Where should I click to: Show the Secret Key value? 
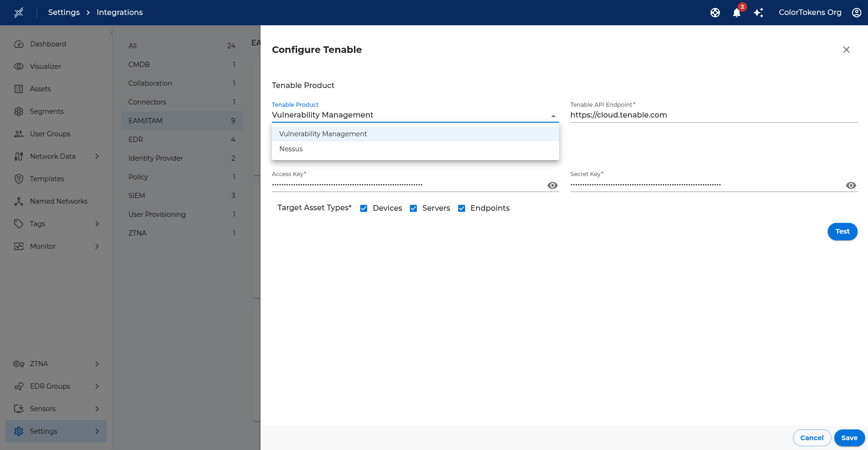pyautogui.click(x=851, y=185)
